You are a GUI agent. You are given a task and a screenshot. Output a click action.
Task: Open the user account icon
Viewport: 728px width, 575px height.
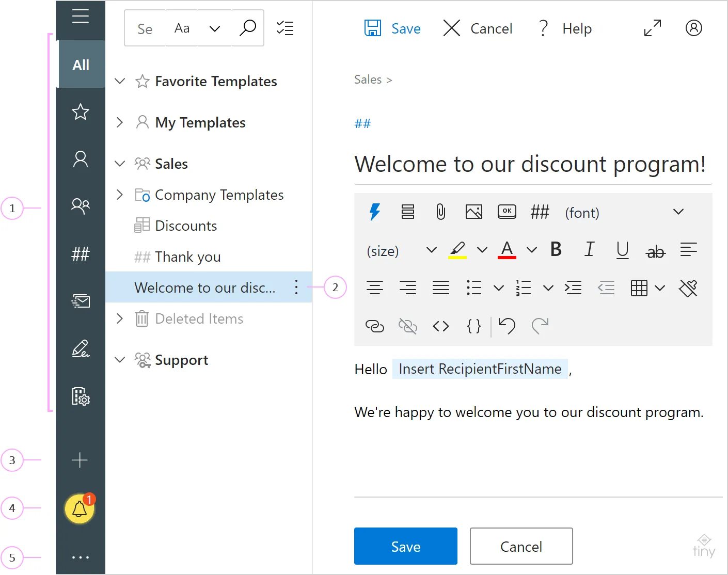tap(694, 28)
